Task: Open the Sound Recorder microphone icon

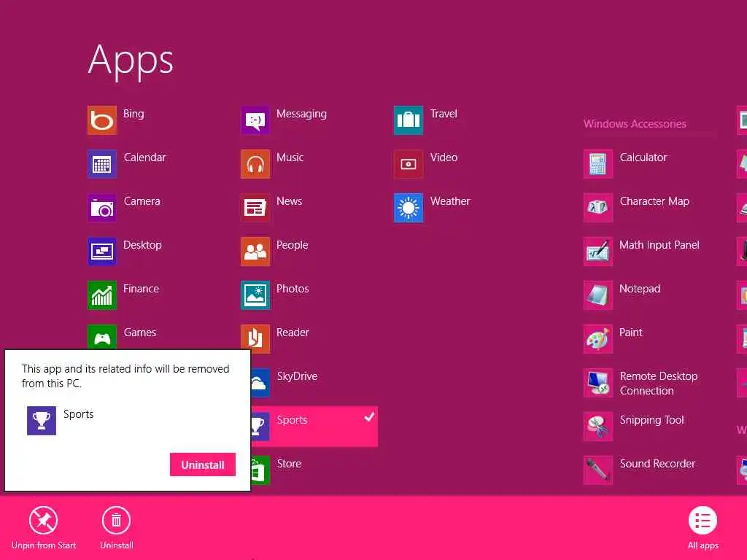Action: click(x=598, y=470)
